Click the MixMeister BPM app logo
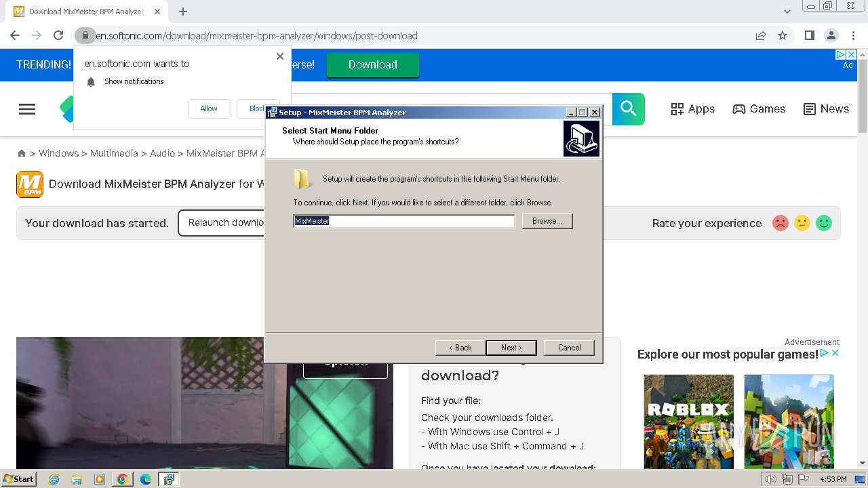Viewport: 868px width, 488px height. pos(30,184)
